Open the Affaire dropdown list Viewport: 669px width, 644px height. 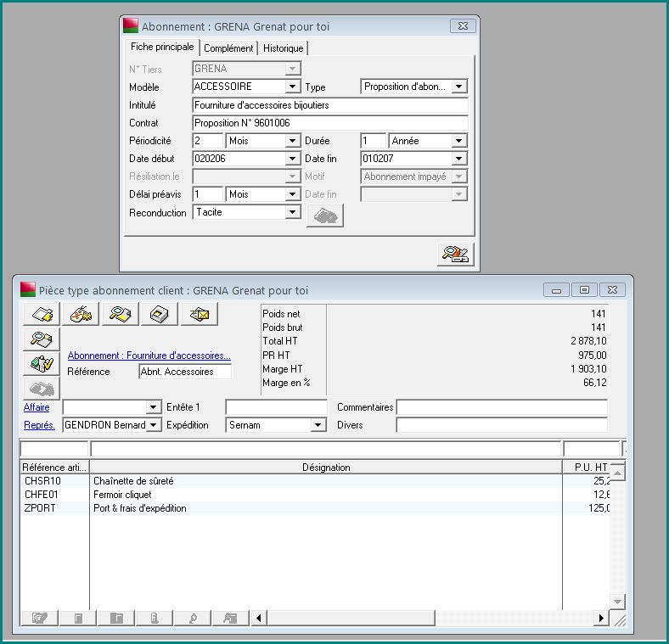[x=154, y=407]
